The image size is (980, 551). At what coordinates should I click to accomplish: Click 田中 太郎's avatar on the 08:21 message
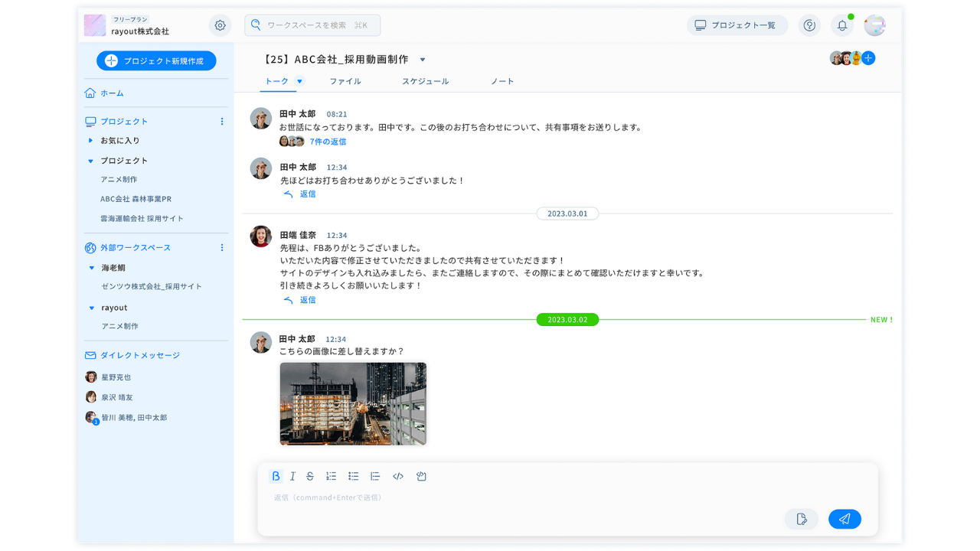(261, 119)
